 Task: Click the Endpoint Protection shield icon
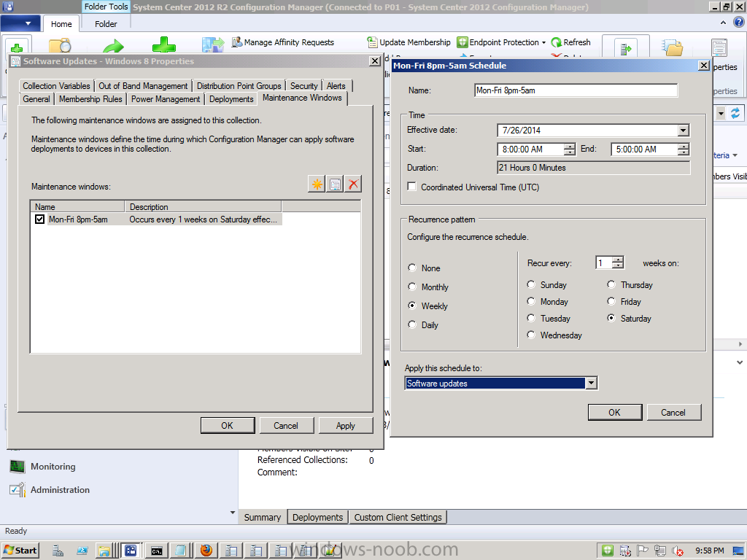[462, 42]
